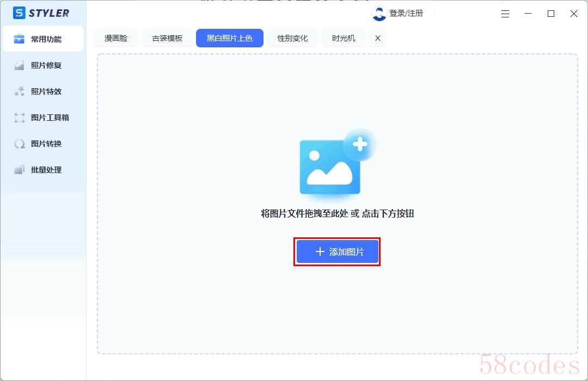Open 常用功能 in the sidebar
Image resolution: width=588 pixels, height=381 pixels.
(x=43, y=39)
